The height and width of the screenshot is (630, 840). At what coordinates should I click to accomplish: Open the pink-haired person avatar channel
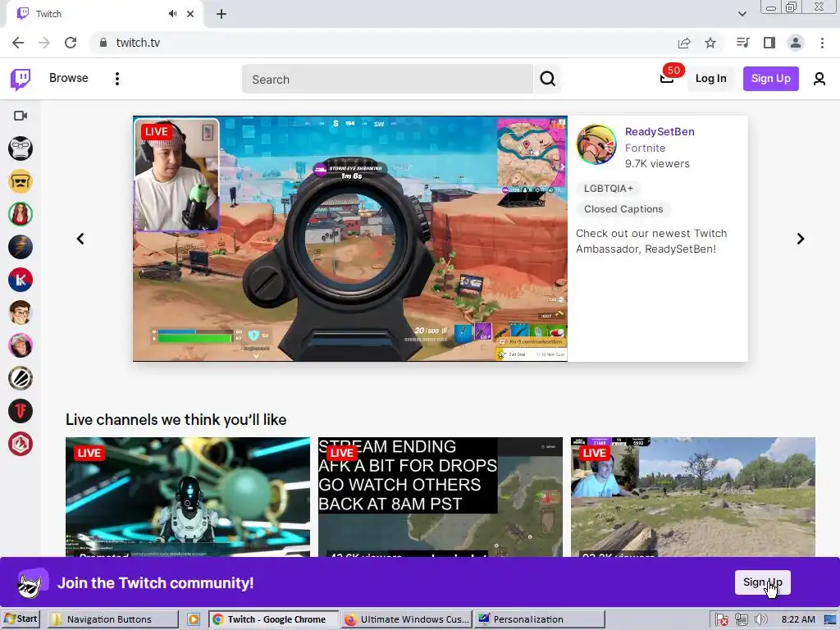[21, 345]
